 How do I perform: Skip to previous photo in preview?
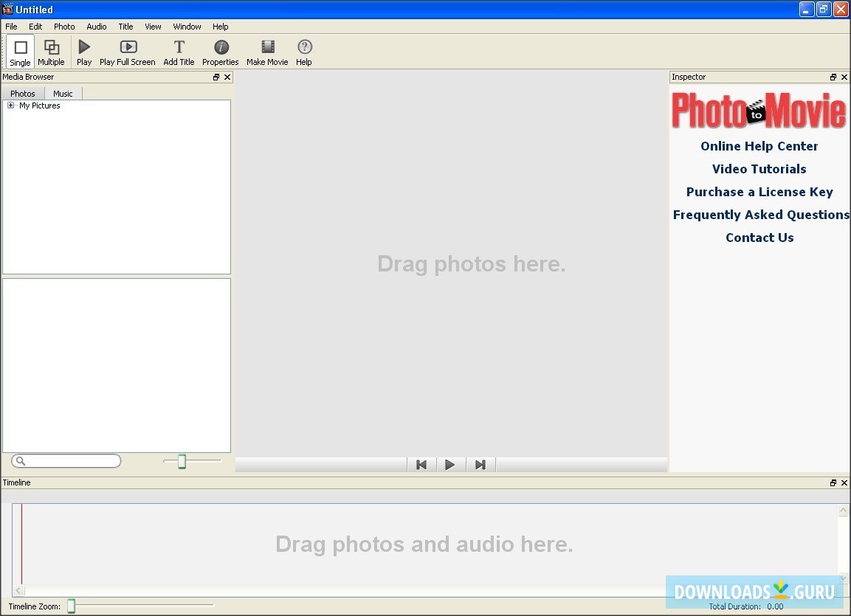point(421,465)
